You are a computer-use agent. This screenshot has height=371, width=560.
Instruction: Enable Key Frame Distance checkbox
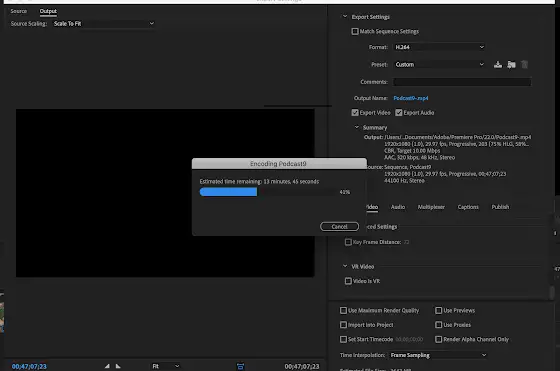(348, 242)
